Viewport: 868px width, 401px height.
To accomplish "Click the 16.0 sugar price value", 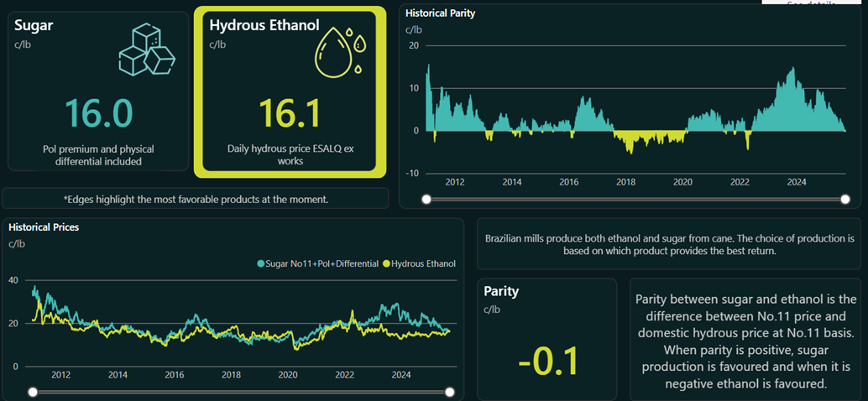I will pyautogui.click(x=98, y=113).
